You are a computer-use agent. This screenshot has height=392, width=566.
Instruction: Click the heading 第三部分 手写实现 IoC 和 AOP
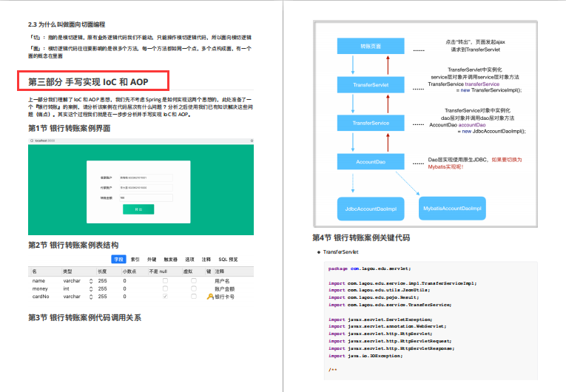click(x=89, y=82)
